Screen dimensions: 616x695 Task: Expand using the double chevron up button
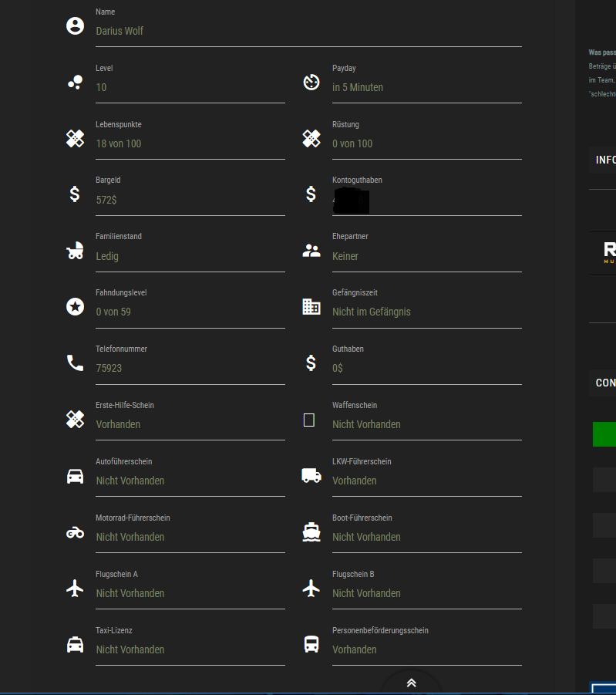point(412,683)
